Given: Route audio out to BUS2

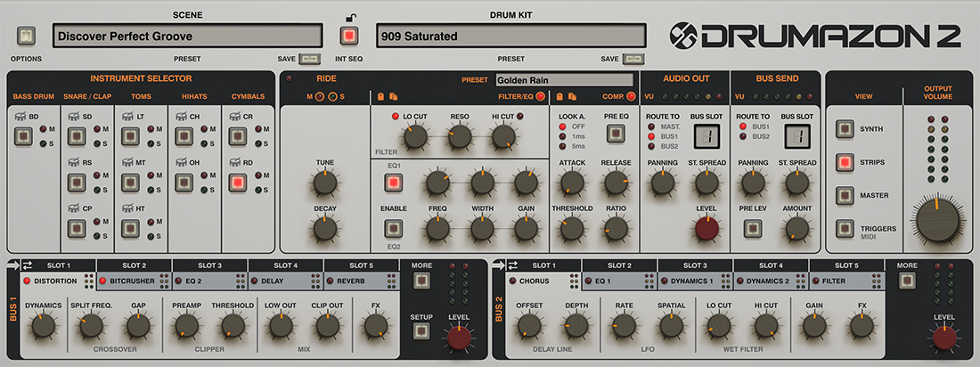Looking at the screenshot, I should point(652,146).
